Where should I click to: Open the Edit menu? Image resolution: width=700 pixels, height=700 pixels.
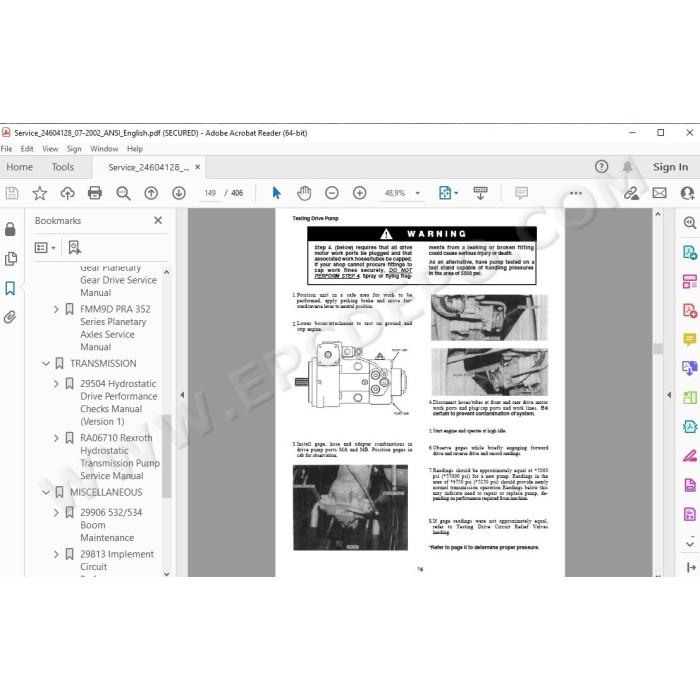27,149
